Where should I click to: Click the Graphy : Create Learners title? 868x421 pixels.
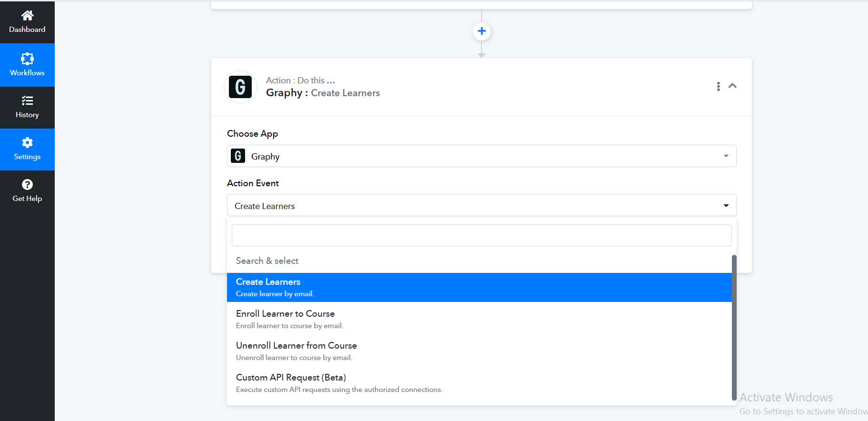coord(323,93)
